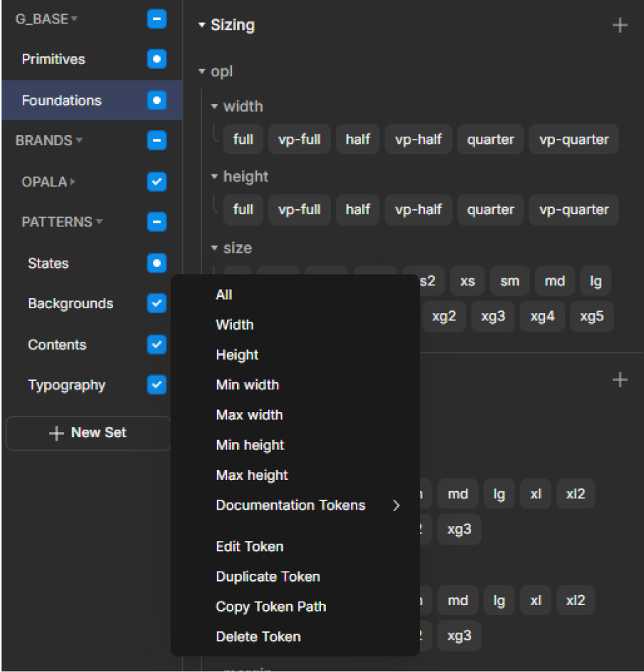Choose Min width from context menu

[x=247, y=385]
